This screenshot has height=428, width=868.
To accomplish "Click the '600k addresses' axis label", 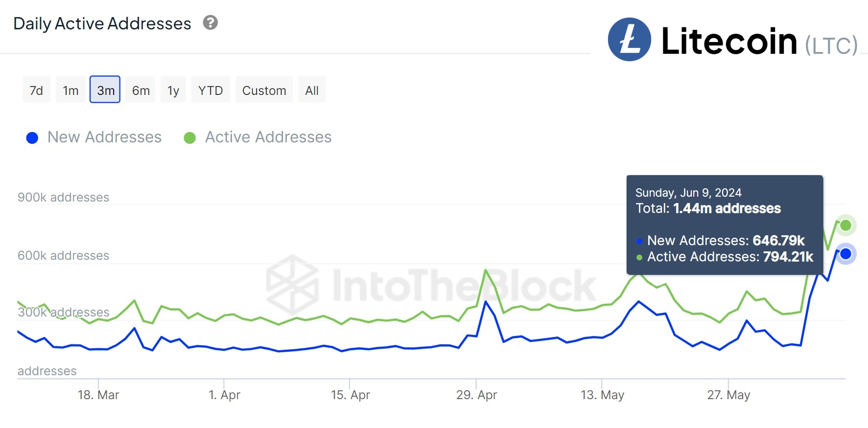I will tap(64, 255).
